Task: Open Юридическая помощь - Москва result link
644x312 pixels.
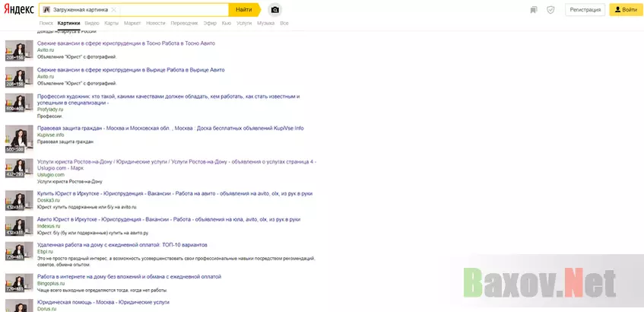Action: [x=103, y=302]
